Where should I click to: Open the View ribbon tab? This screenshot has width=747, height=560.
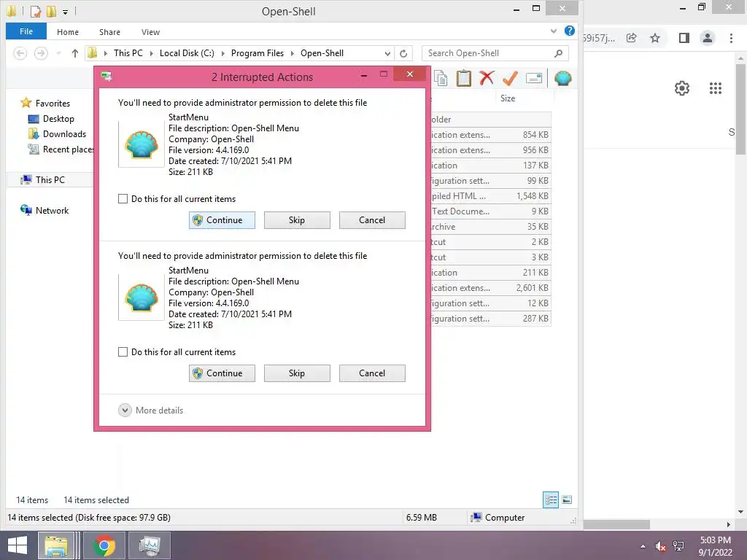tap(150, 32)
